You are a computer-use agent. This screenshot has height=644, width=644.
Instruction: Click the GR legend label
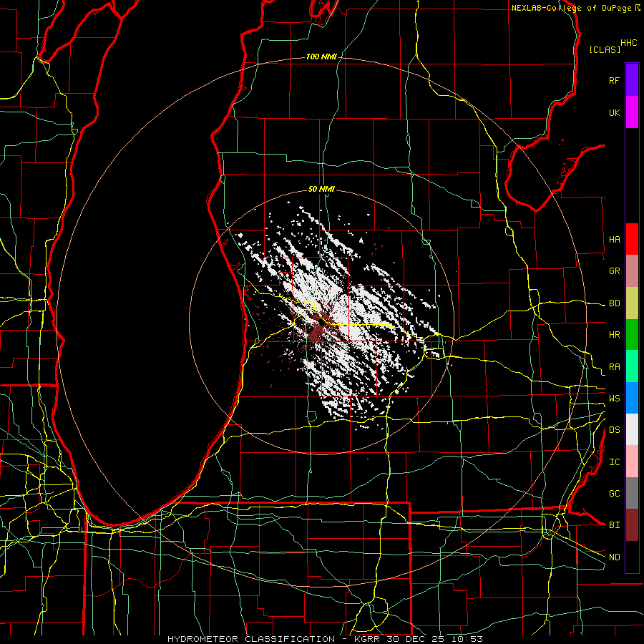(x=614, y=271)
